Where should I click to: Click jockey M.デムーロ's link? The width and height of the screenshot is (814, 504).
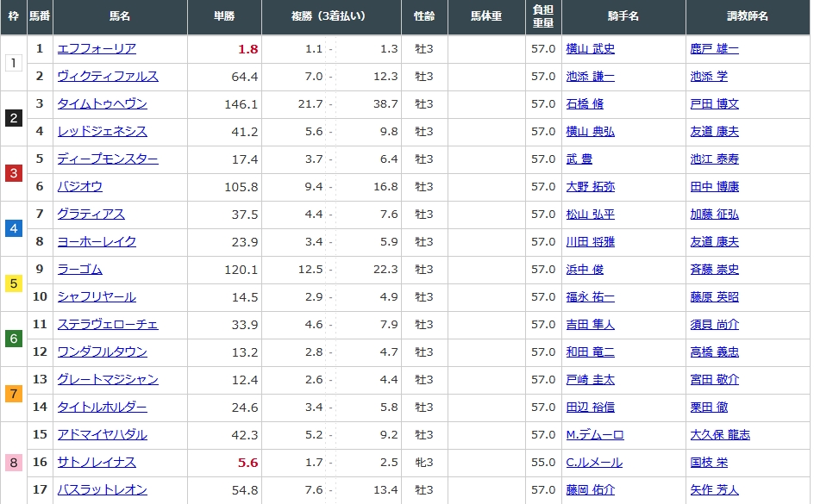[x=594, y=435]
